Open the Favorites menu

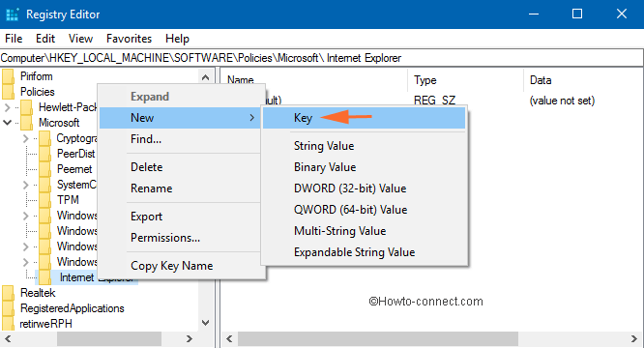129,39
